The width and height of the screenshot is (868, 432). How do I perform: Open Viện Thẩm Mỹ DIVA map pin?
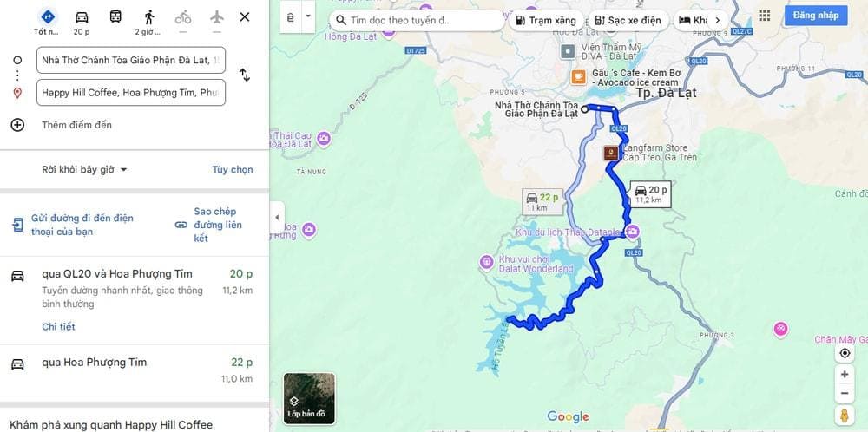(568, 52)
